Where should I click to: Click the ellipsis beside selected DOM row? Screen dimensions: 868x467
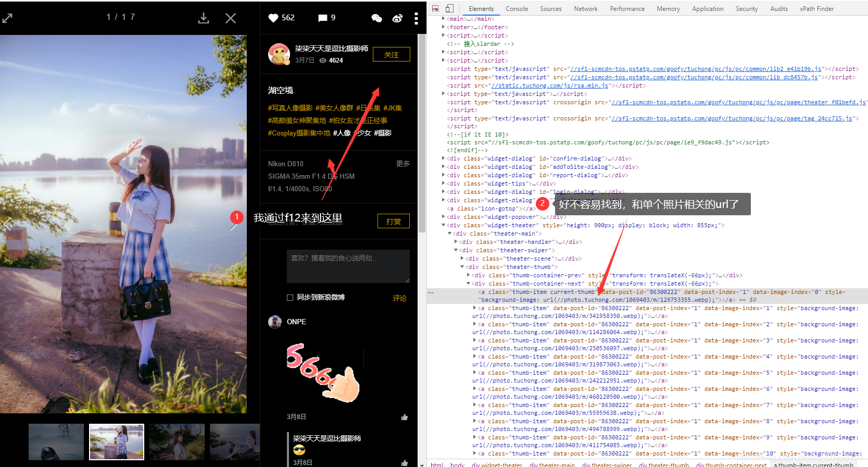click(431, 292)
